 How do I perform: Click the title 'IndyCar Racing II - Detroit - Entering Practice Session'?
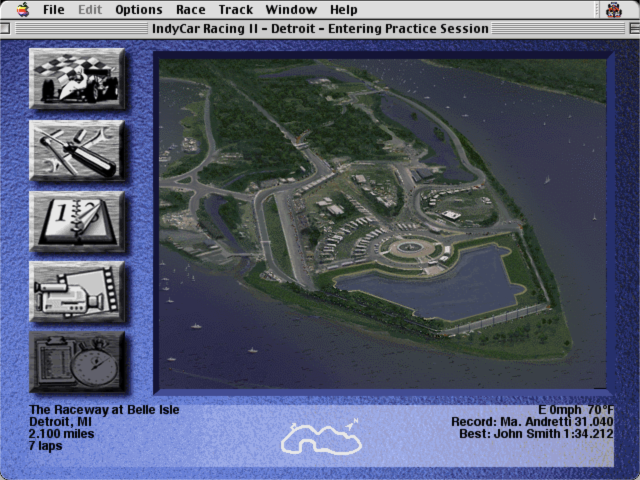point(320,29)
